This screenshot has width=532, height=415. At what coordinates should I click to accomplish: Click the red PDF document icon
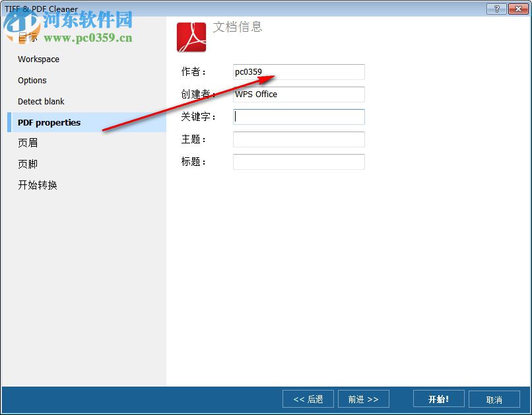[x=191, y=36]
